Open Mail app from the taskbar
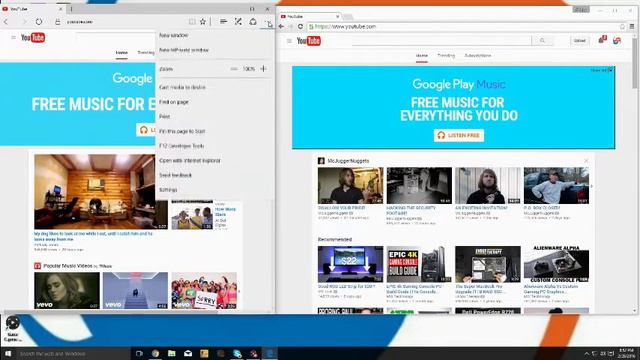This screenshot has height=360, width=640. click(188, 353)
